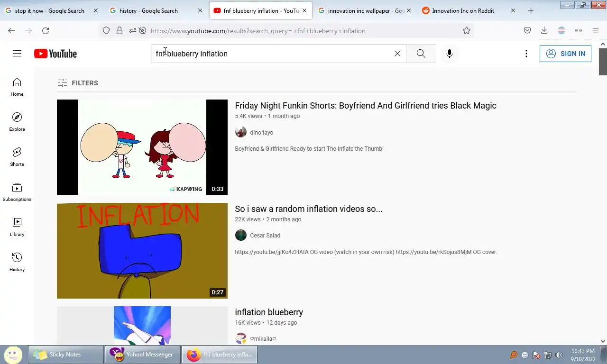
Task: Open the browser downloads icon
Action: [x=544, y=30]
